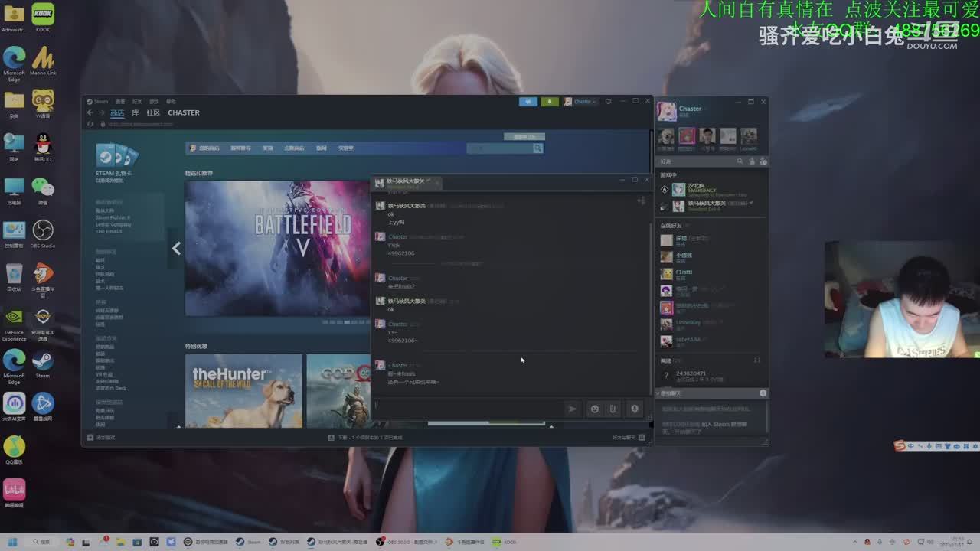
Task: Open the 社区 (Community) tab
Action: click(153, 112)
